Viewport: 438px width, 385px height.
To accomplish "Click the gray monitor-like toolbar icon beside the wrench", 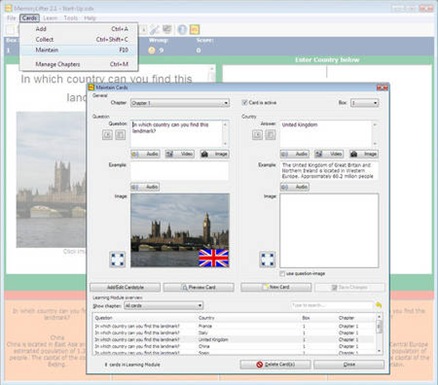I will click(167, 30).
